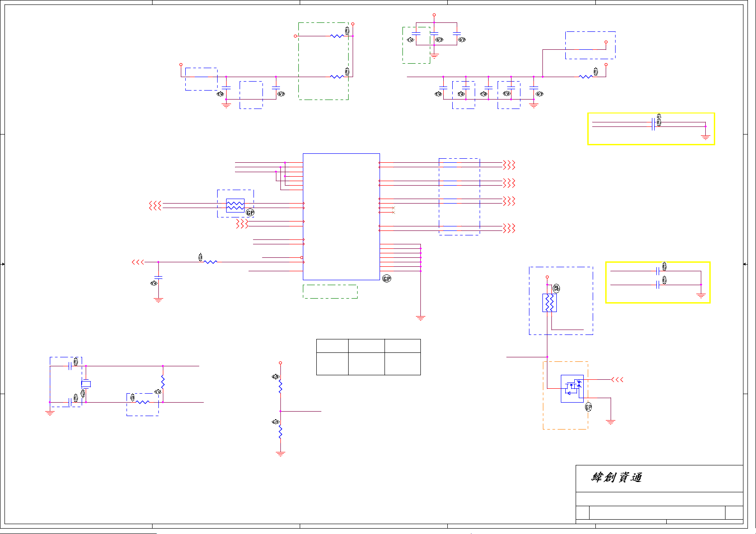
Task: Click the ground symbol below the voltage divider
Action: (x=280, y=454)
